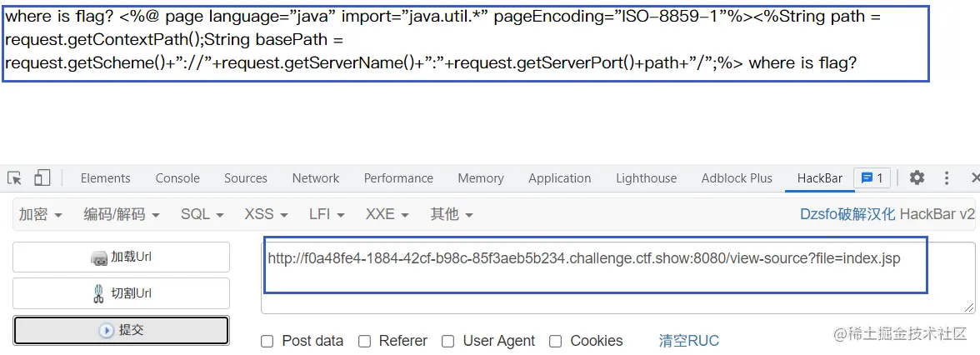This screenshot has width=980, height=355.
Task: Submit the request with 提交
Action: point(122,330)
